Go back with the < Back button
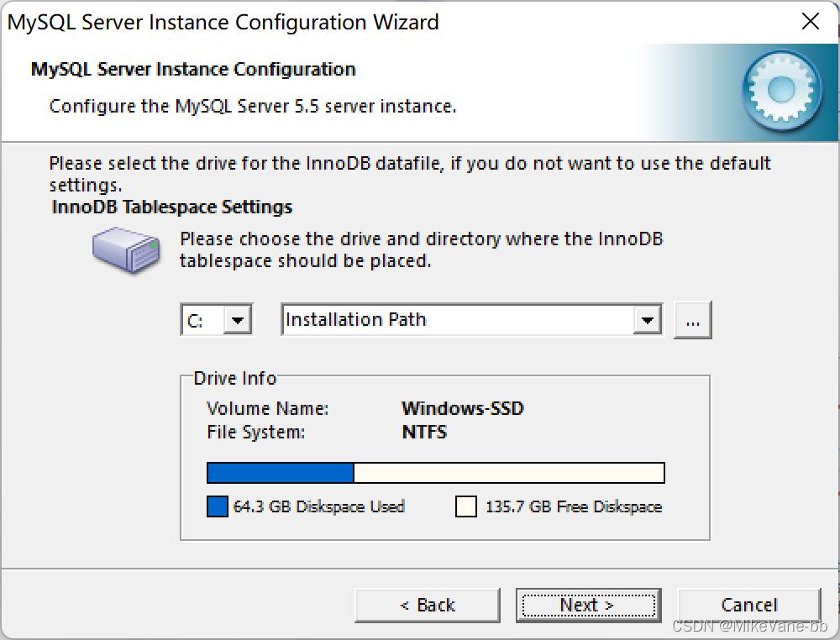The image size is (840, 640). 427,606
